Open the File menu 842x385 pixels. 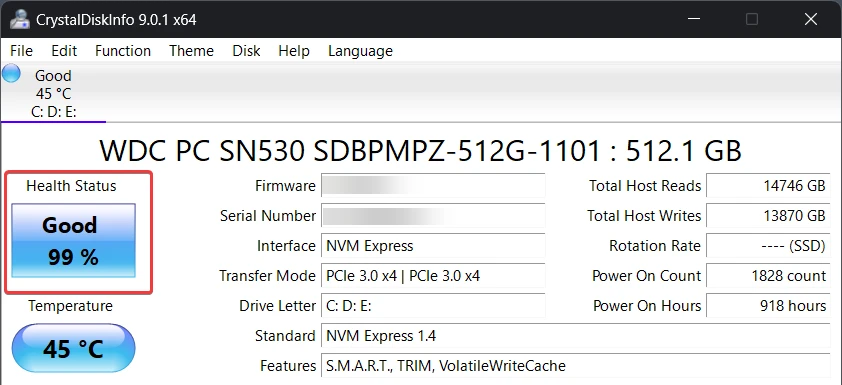(x=21, y=51)
